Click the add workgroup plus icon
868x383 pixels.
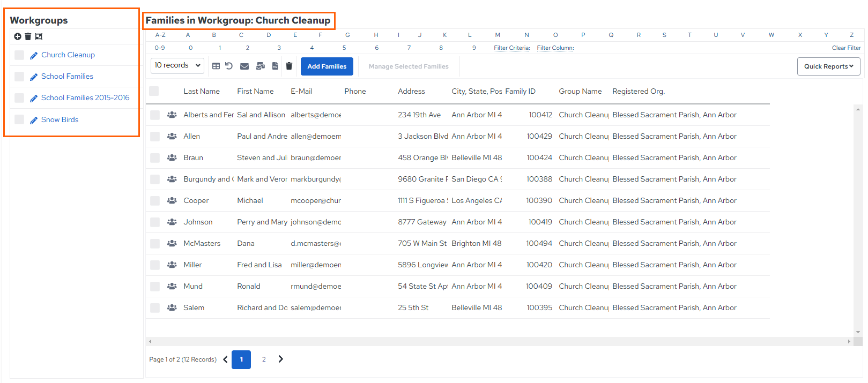pos(18,36)
